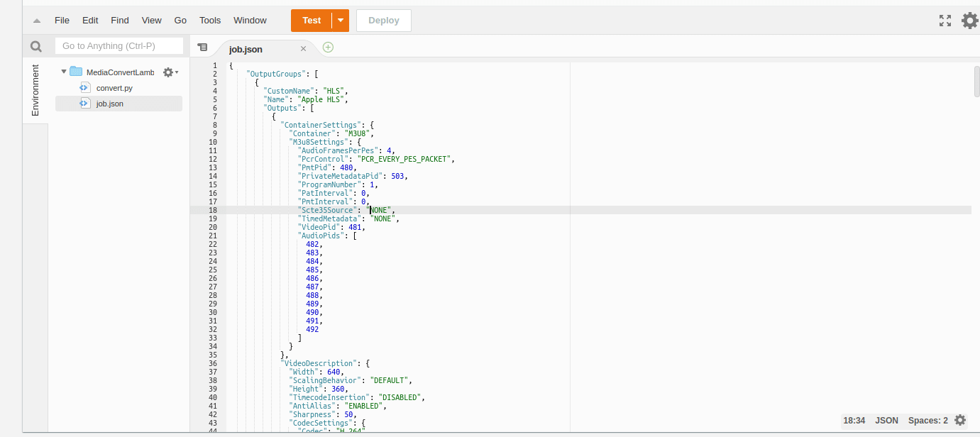
Task: Open the MediaConvertLamb folder settings gear
Action: (167, 72)
